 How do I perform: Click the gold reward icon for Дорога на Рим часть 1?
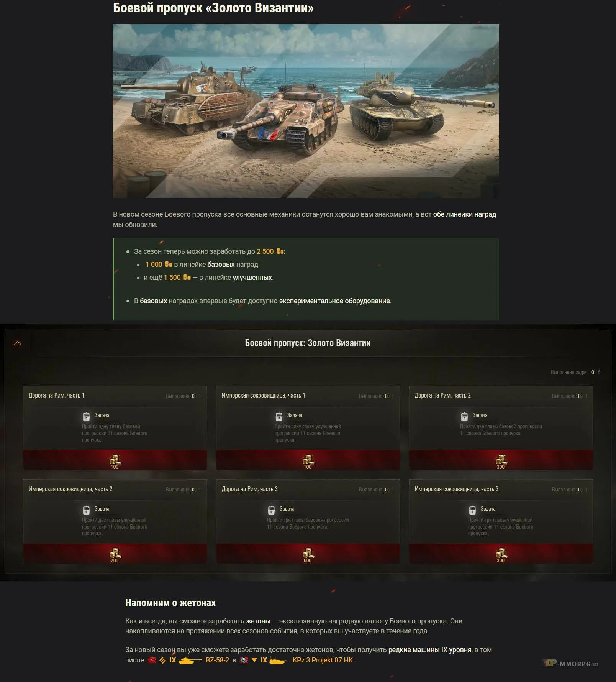(115, 459)
